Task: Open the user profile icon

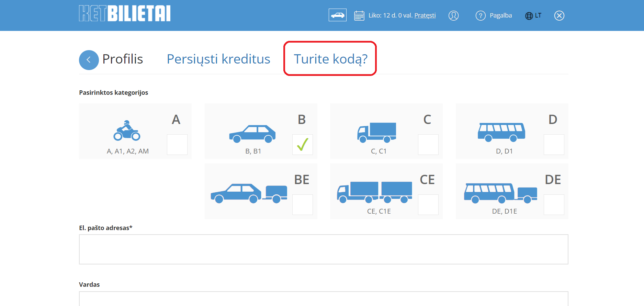Action: [x=453, y=15]
